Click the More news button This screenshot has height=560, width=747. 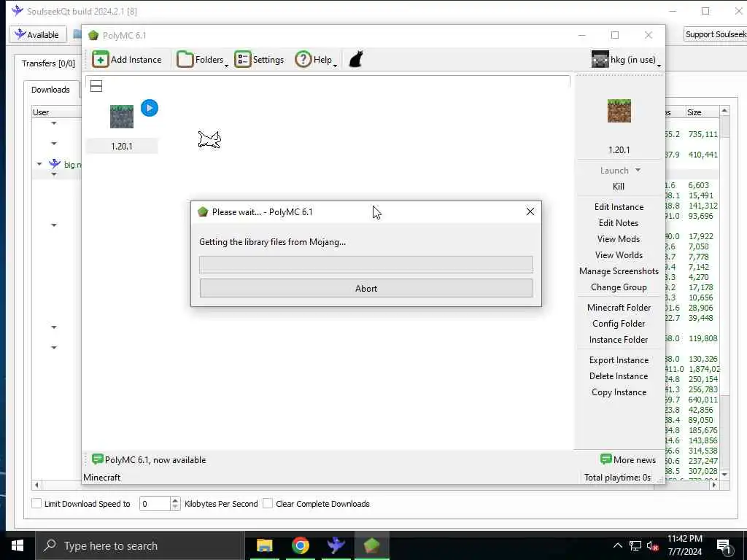(628, 460)
